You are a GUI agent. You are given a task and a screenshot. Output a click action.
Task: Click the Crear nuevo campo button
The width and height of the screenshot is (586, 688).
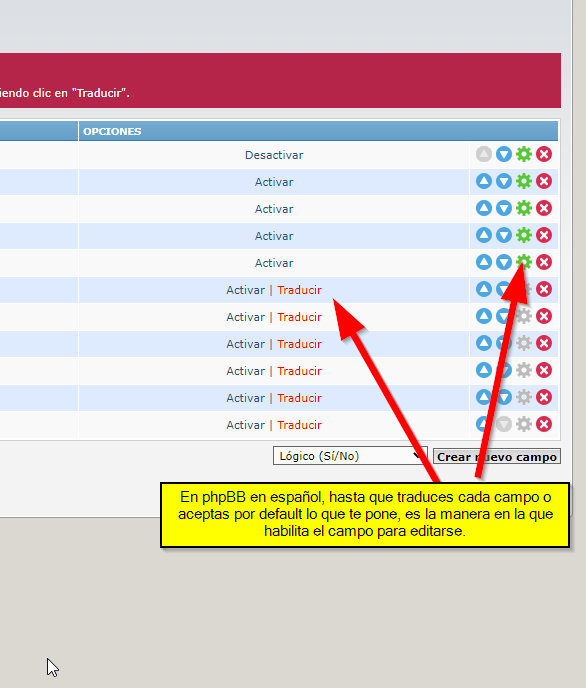497,456
